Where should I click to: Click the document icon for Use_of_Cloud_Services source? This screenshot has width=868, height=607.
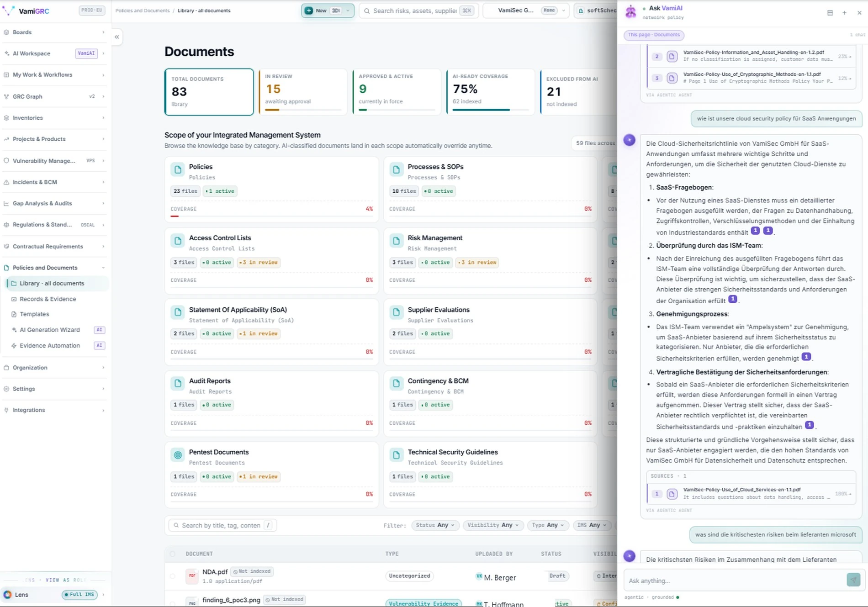(x=672, y=494)
